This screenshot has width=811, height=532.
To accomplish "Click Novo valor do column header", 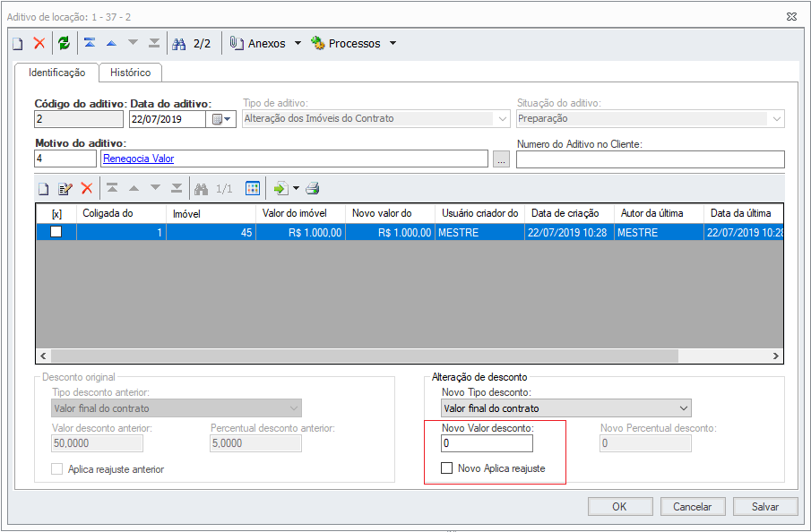I will pyautogui.click(x=390, y=214).
